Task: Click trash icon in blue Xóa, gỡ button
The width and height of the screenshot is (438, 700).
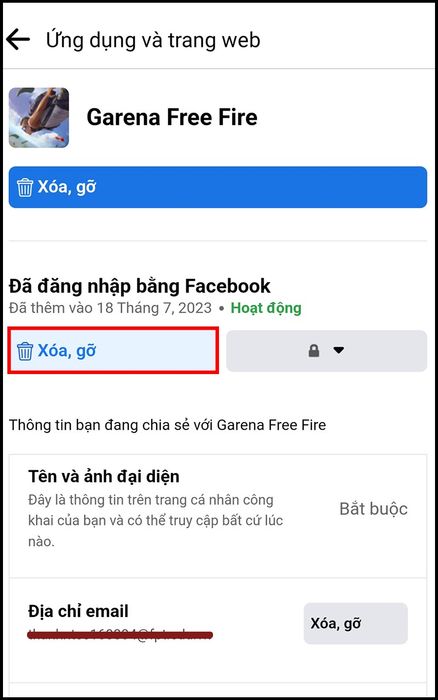Action: click(25, 187)
